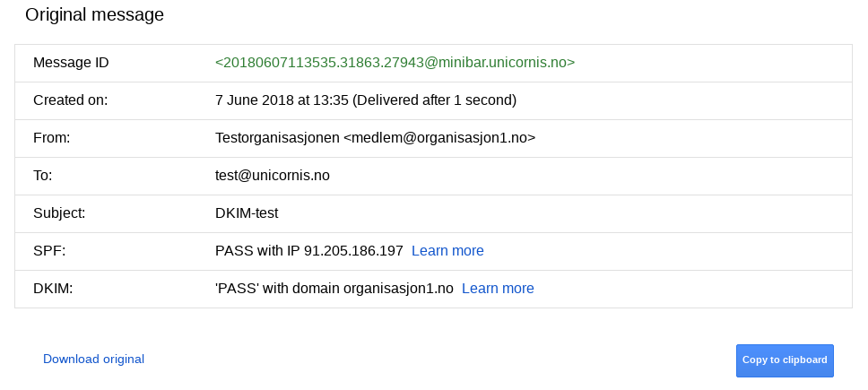Click the Original message heading
Viewport: 868px width, 390px height.
95,14
